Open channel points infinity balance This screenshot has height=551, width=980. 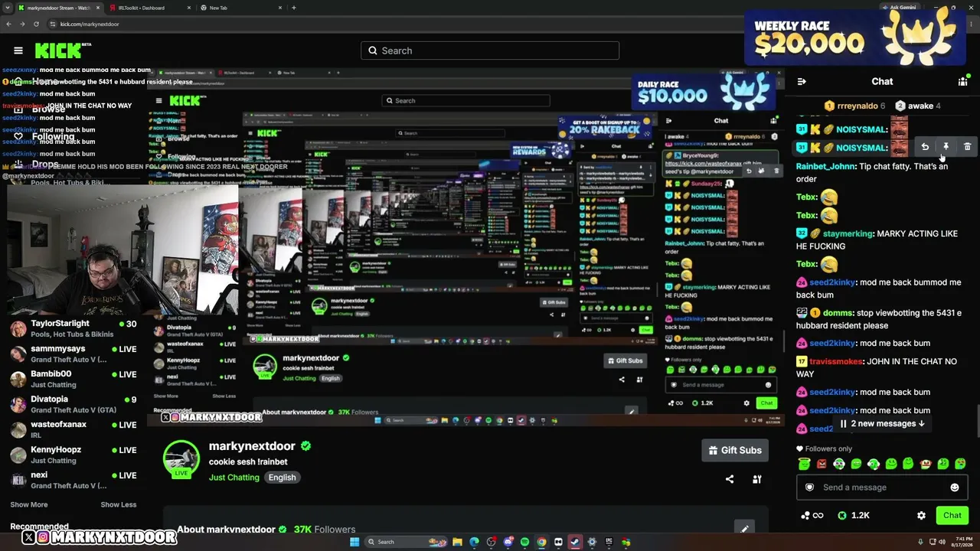click(812, 516)
